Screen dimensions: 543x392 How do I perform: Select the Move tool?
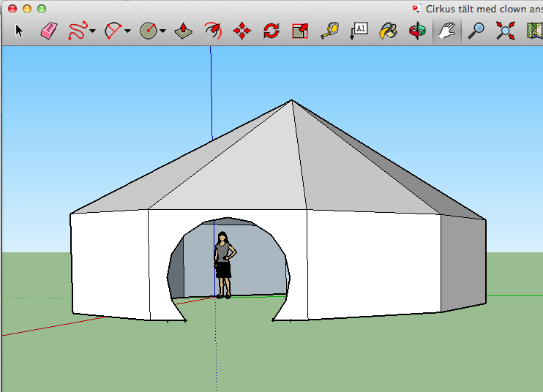click(x=241, y=31)
